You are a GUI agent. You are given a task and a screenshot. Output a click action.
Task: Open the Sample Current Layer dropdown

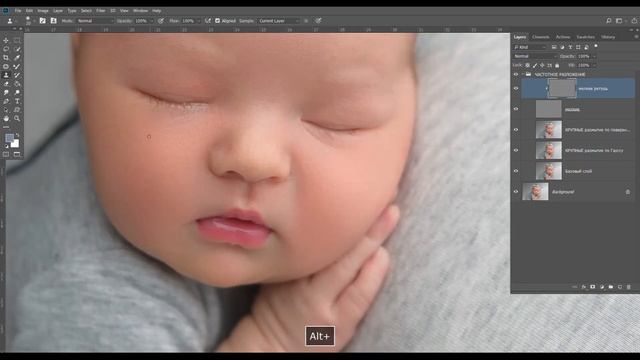click(279, 20)
